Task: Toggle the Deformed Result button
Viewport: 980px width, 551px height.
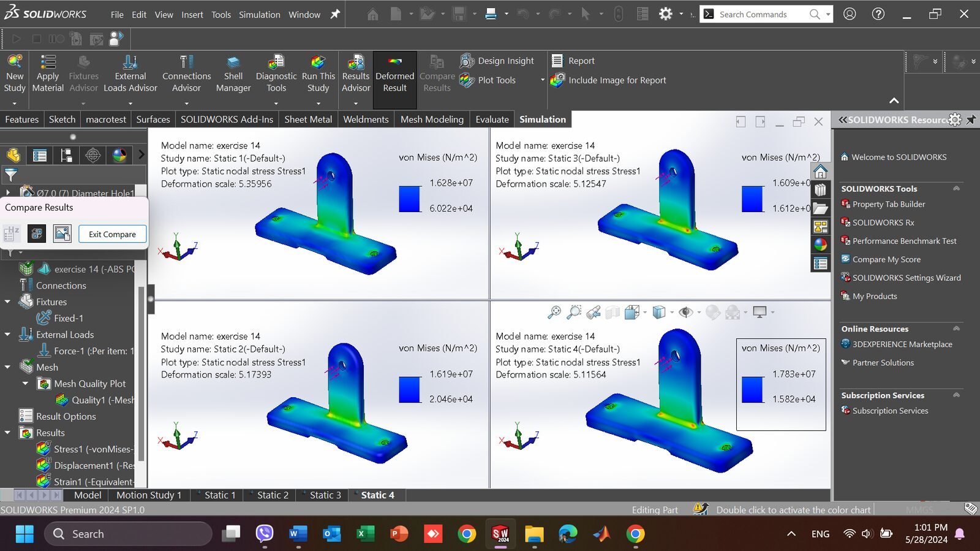Action: 394,73
